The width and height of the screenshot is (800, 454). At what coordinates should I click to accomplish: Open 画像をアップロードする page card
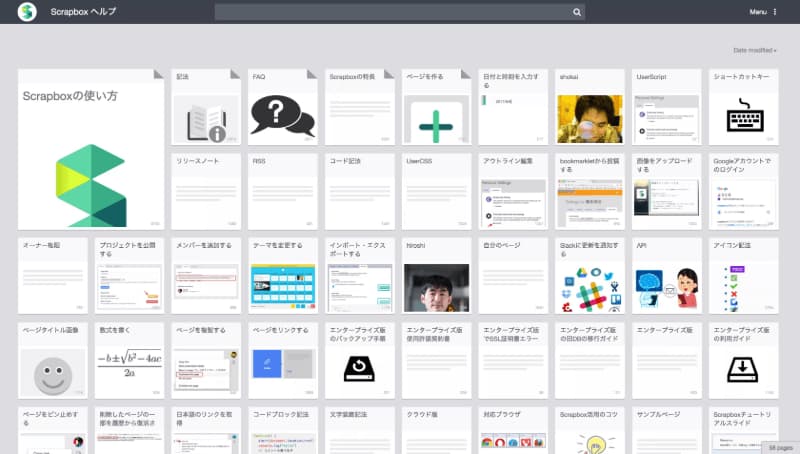click(x=666, y=191)
